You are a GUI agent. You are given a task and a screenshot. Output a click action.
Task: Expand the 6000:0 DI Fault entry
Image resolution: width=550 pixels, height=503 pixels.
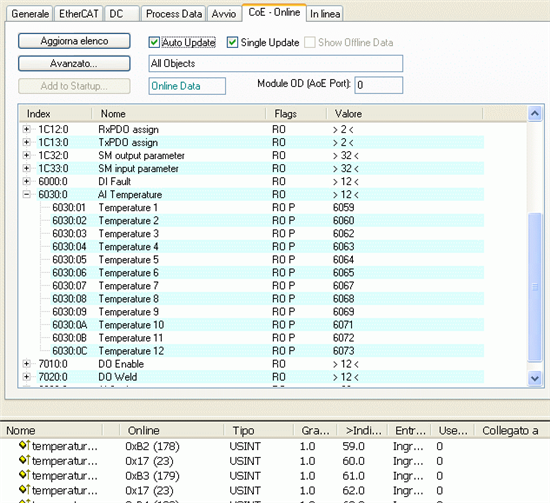tap(26, 181)
